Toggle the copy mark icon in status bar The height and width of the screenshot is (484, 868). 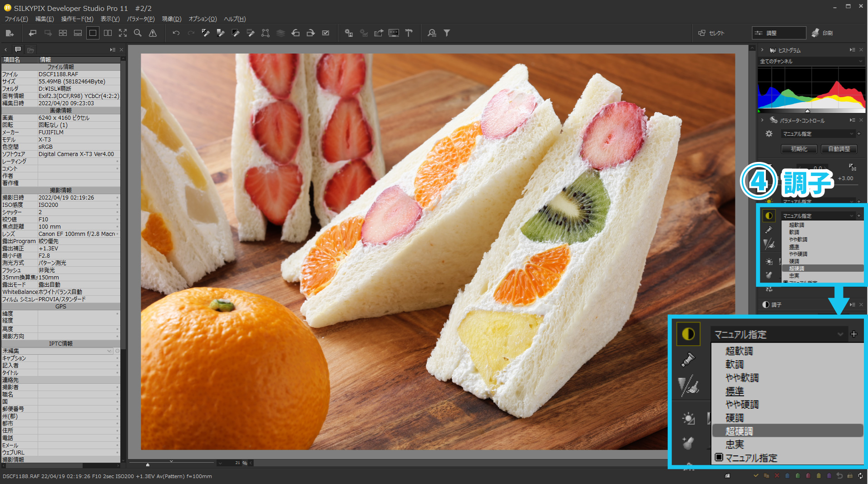pyautogui.click(x=766, y=476)
